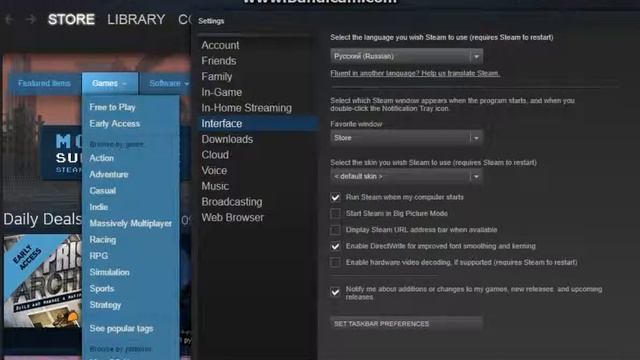Select the Action genre
The width and height of the screenshot is (640, 360).
pos(102,158)
